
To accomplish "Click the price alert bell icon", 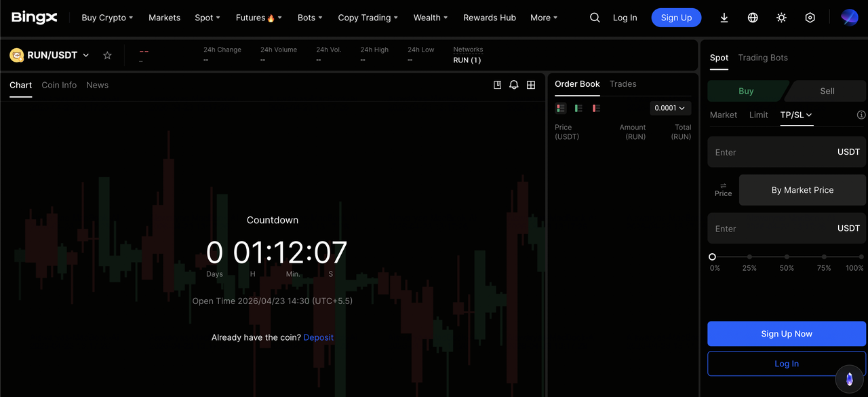I will coord(514,85).
